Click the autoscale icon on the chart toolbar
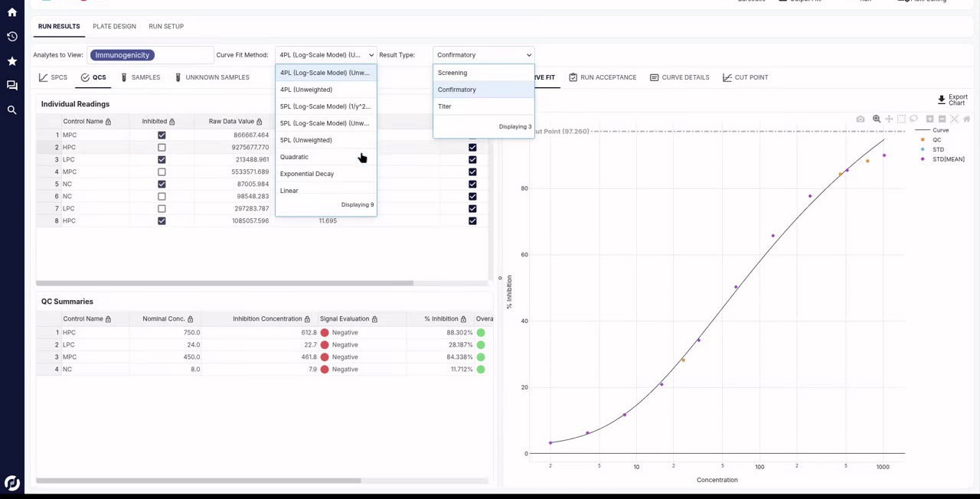This screenshot has height=499, width=980. click(954, 119)
